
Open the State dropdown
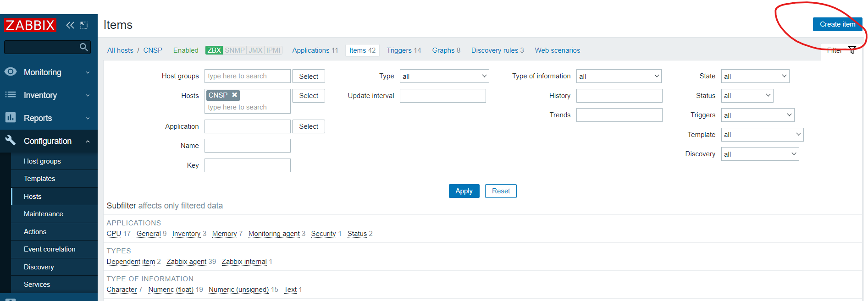point(755,76)
